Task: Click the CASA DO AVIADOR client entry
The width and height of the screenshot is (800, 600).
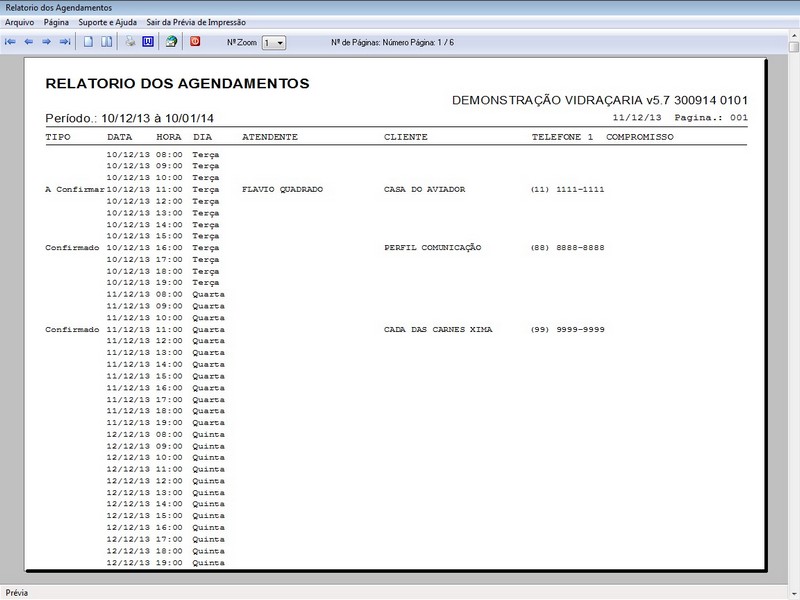Action: [x=424, y=189]
